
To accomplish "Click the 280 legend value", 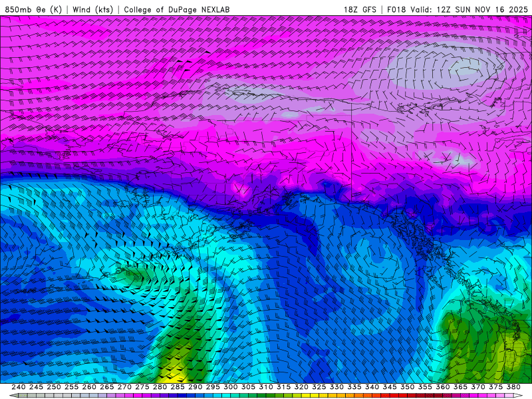I will click(x=160, y=387).
